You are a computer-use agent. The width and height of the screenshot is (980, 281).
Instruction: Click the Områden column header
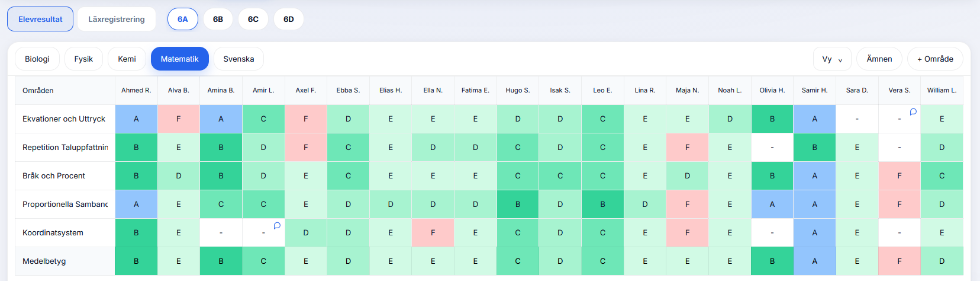(65, 90)
